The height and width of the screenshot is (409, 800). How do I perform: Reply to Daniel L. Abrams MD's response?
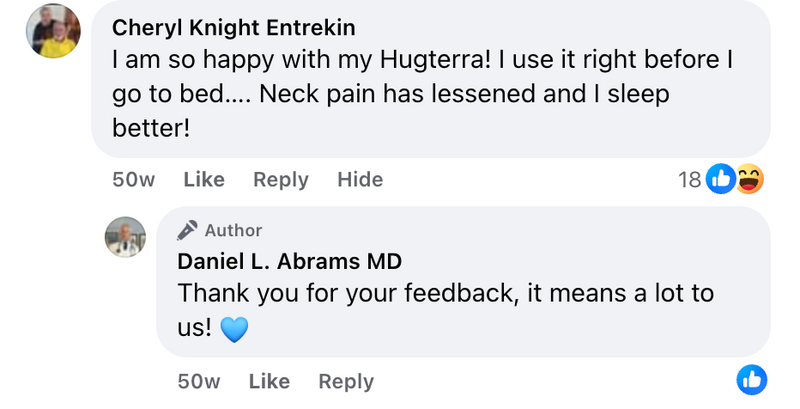click(x=346, y=381)
